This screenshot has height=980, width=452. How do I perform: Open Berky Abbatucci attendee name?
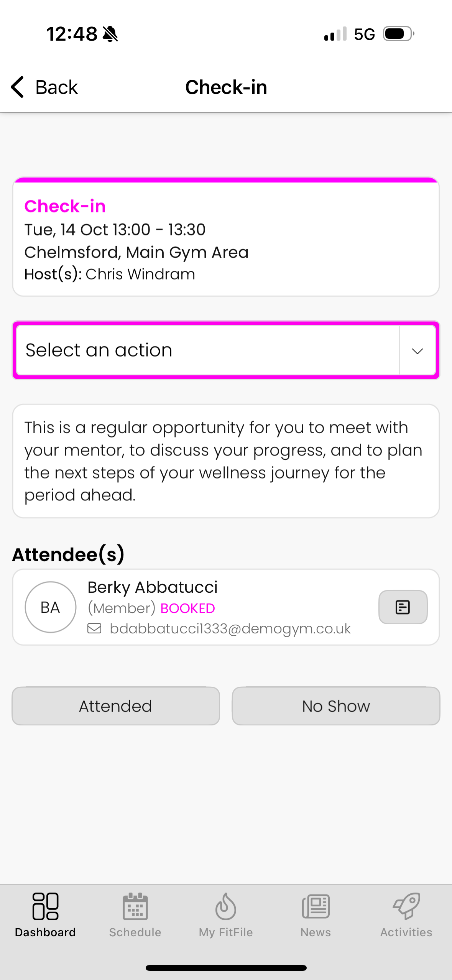(152, 587)
